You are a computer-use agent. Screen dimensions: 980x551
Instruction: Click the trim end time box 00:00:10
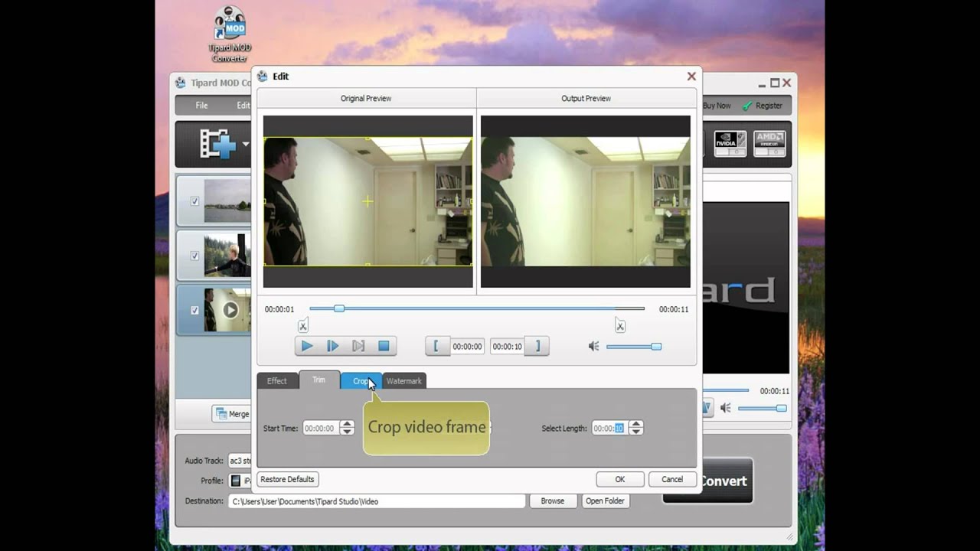tap(507, 347)
